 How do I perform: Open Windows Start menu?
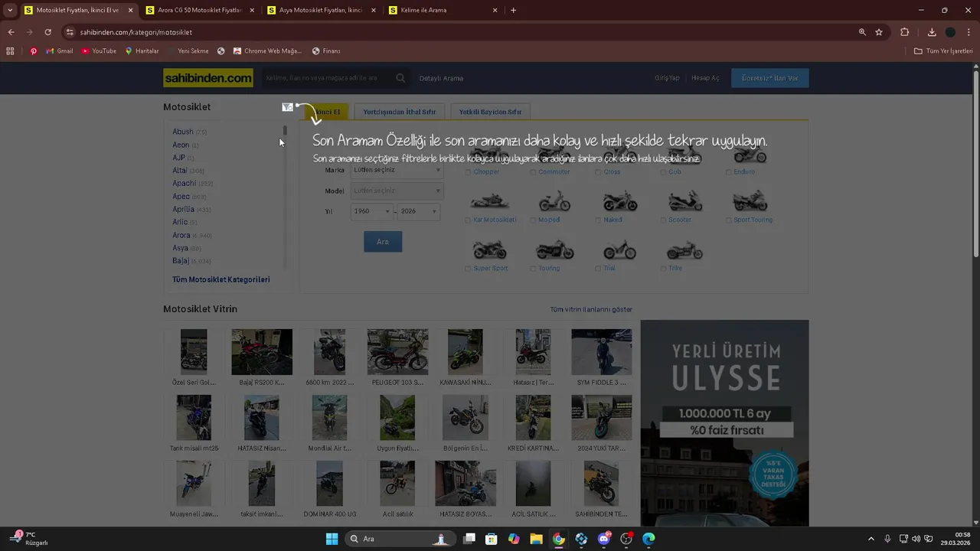pyautogui.click(x=332, y=539)
